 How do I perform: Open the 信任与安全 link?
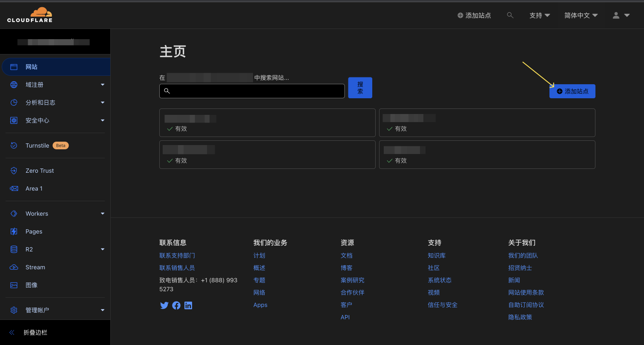pos(443,305)
